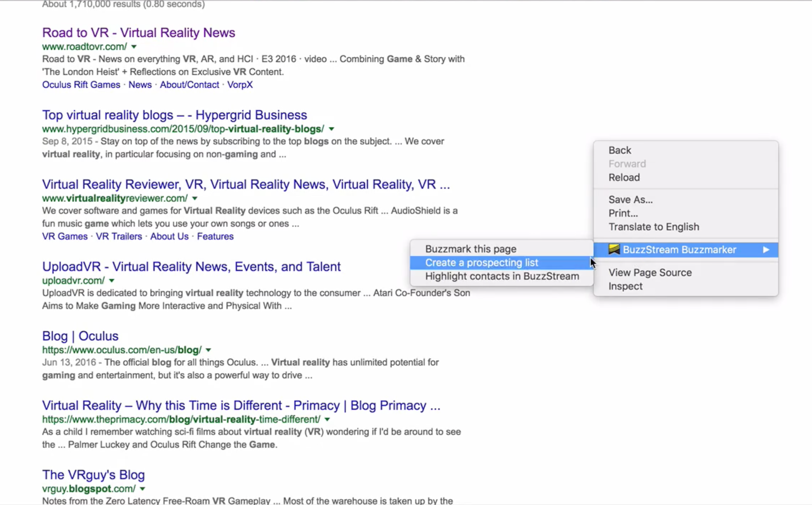
Task: Click 'Inspect' in context menu
Action: click(625, 286)
